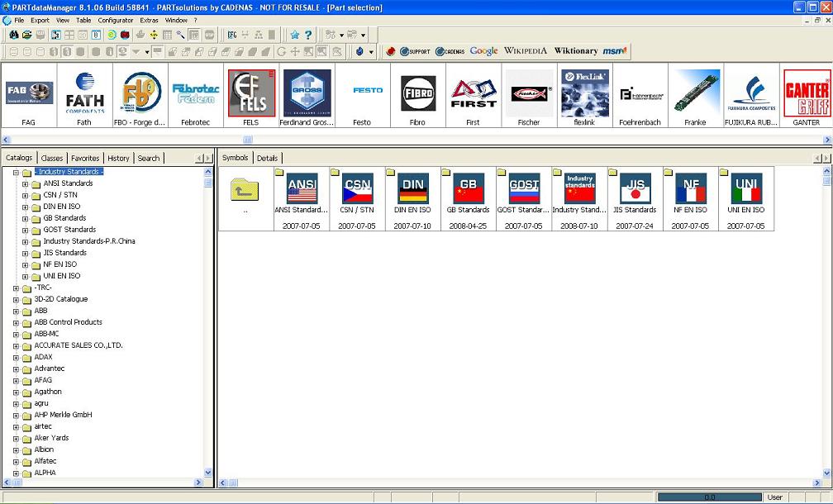The height and width of the screenshot is (504, 833).
Task: Click the blue question mark help icon
Action: 308,35
